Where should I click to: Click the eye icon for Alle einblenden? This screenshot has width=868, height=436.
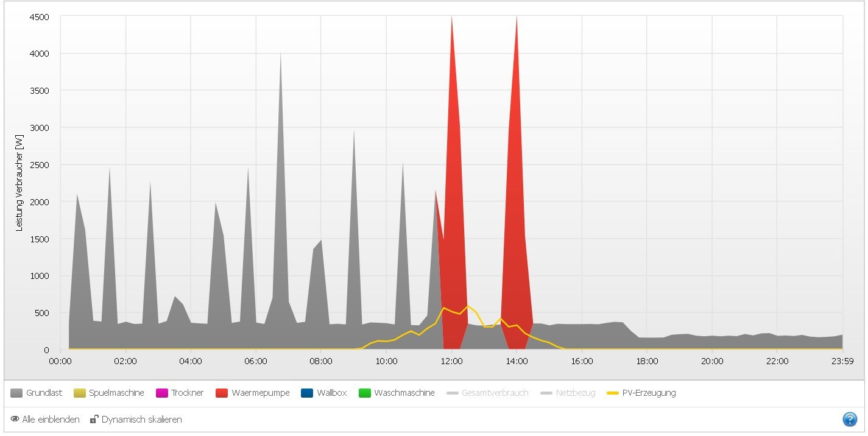(15, 419)
